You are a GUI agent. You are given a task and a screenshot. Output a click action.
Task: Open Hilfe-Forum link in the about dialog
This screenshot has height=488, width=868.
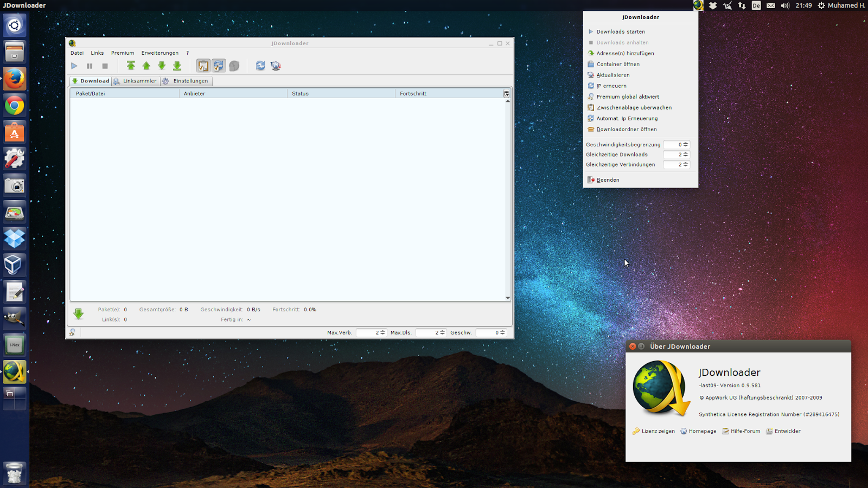pyautogui.click(x=741, y=431)
